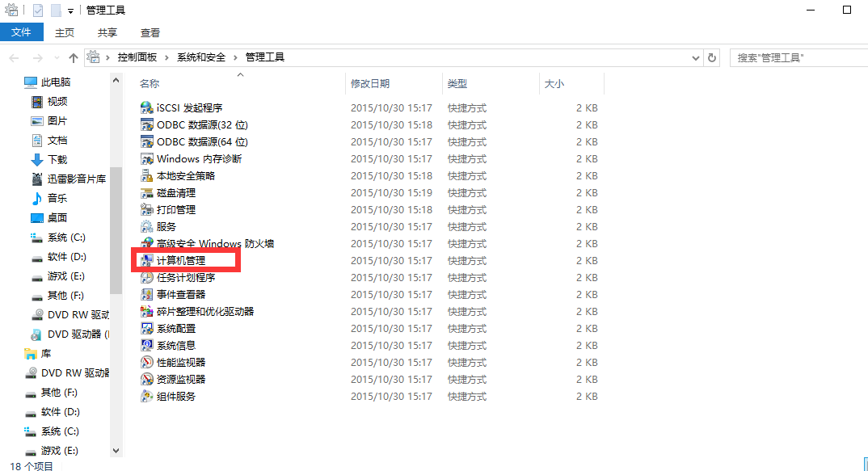Click the Properties quick access toolbar icon
The width and height of the screenshot is (868, 471).
pyautogui.click(x=38, y=10)
